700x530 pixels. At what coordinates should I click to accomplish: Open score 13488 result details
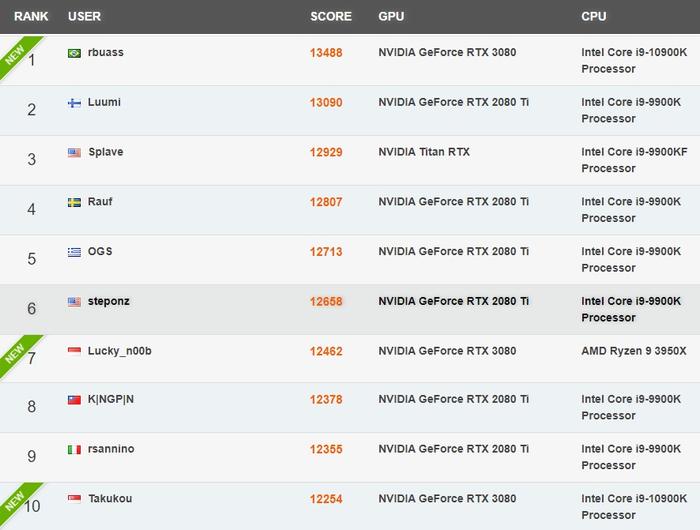(x=326, y=53)
